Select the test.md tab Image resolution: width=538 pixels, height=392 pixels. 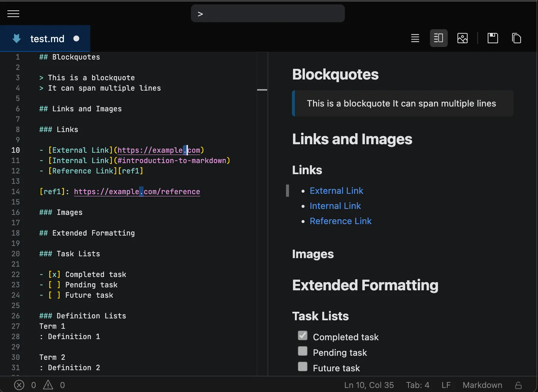[47, 39]
